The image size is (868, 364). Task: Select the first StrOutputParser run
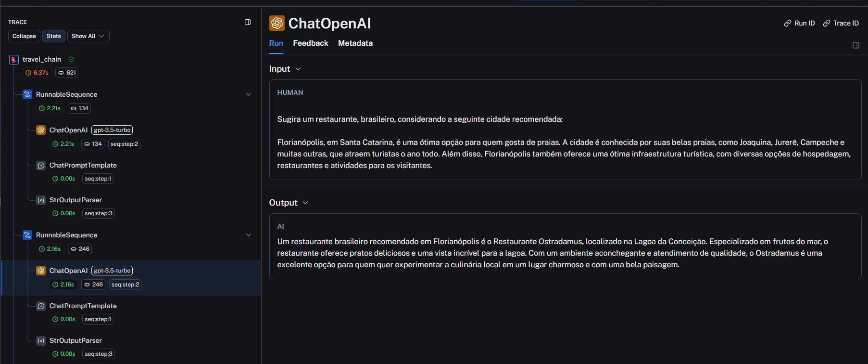75,200
